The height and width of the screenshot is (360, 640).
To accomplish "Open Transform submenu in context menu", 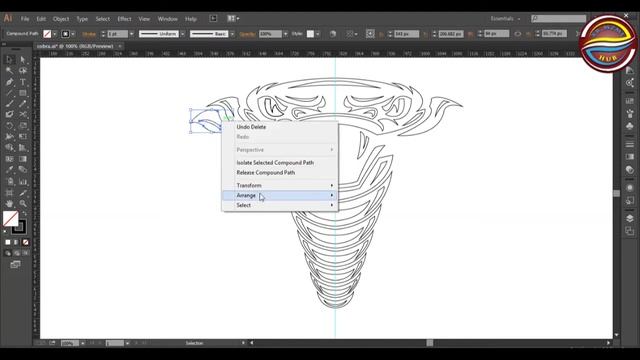I will tap(280, 185).
